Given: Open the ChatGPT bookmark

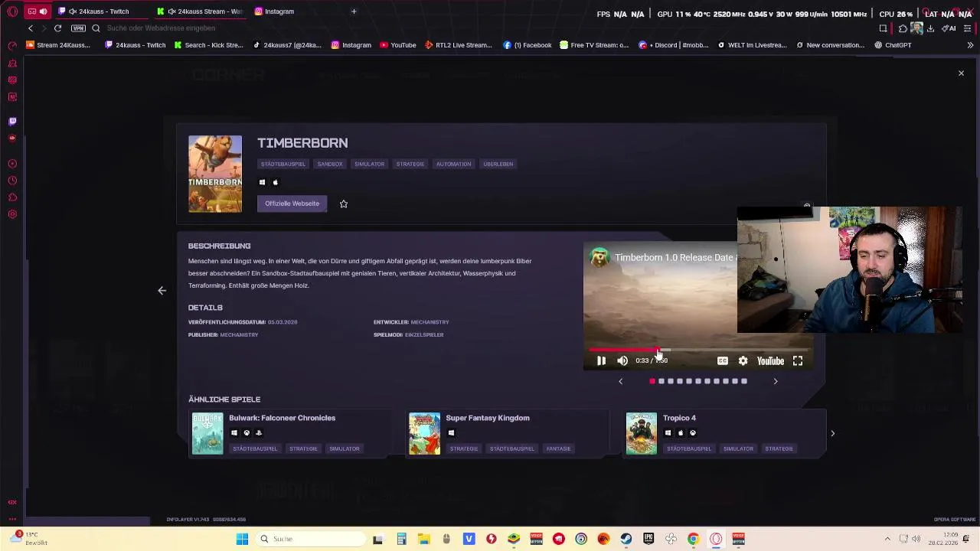Looking at the screenshot, I should pyautogui.click(x=893, y=45).
